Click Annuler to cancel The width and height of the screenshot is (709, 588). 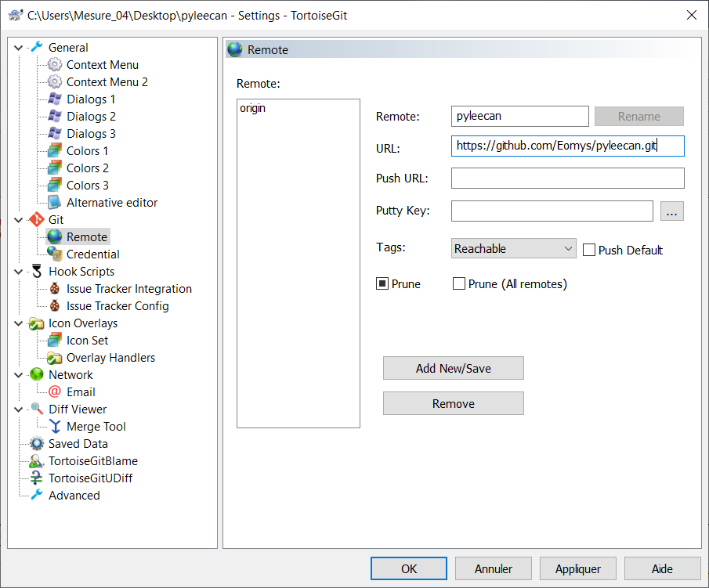coord(494,568)
